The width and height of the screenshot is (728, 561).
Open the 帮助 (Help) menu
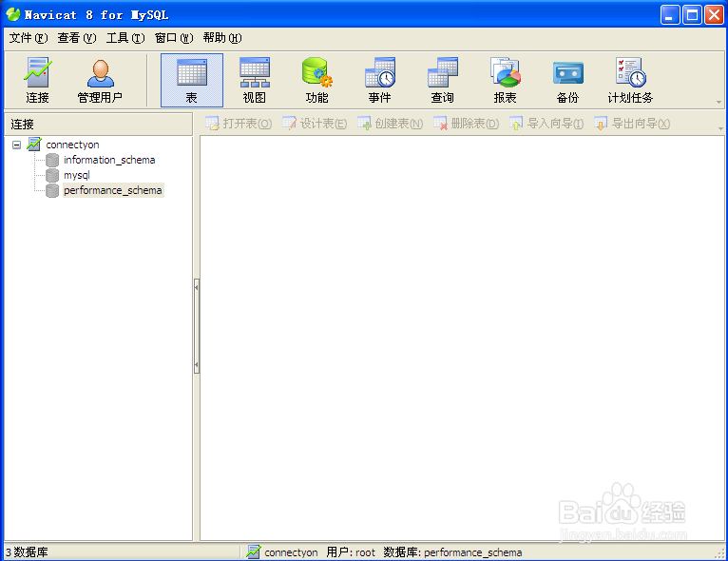pos(222,38)
